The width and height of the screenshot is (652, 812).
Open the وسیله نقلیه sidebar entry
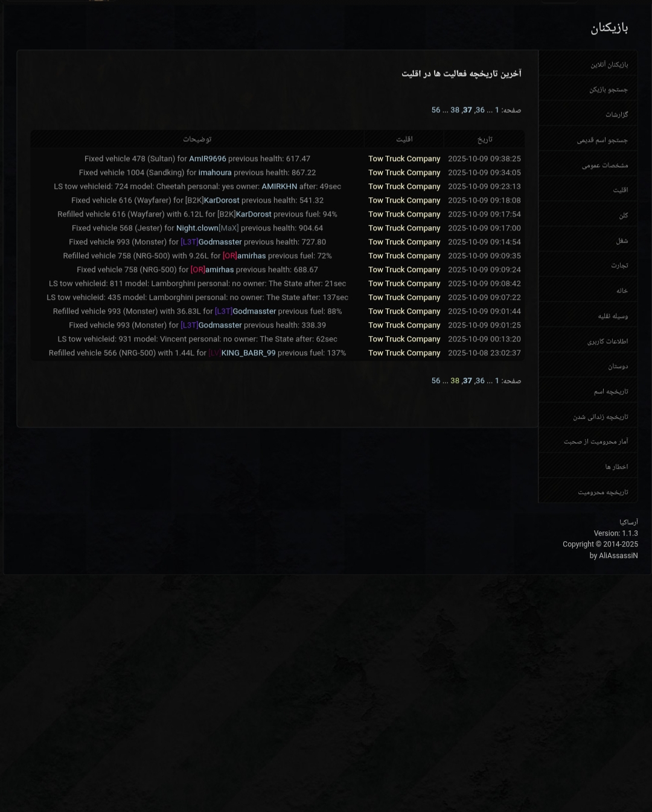coord(613,316)
